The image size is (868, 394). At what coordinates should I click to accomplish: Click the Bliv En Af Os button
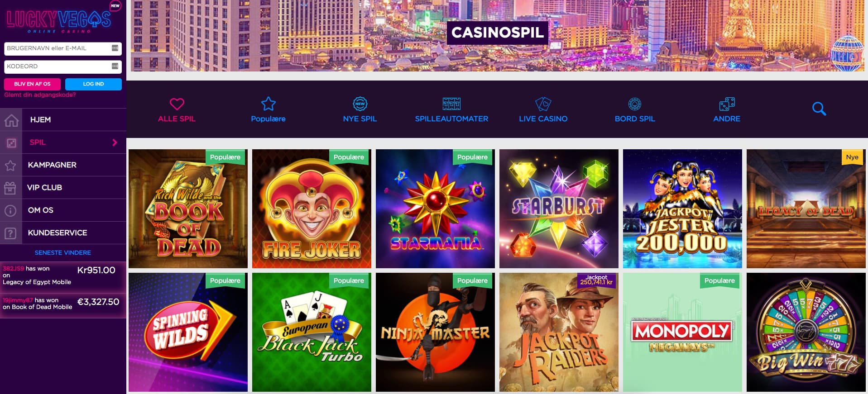[x=32, y=84]
